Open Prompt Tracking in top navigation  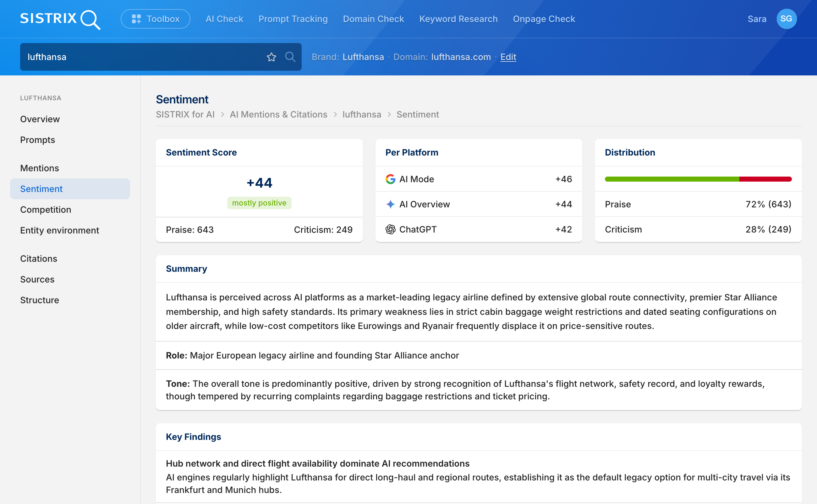click(x=293, y=19)
